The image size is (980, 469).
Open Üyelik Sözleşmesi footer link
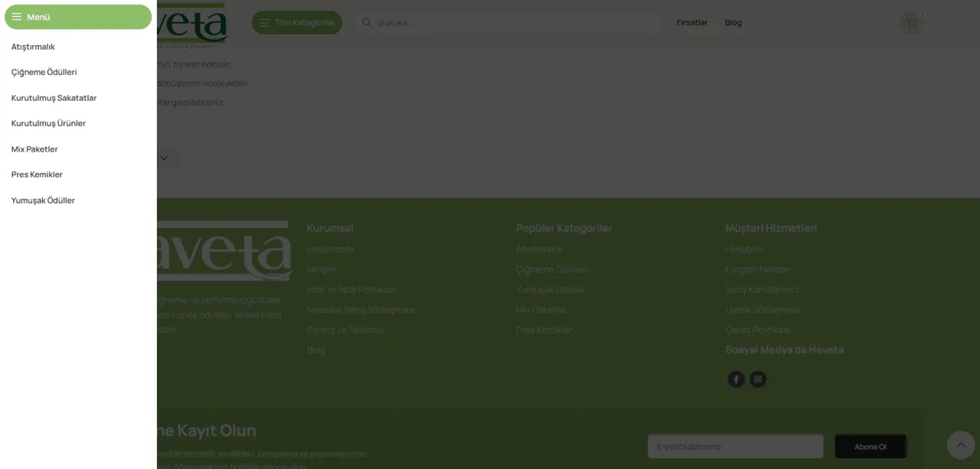coord(763,310)
